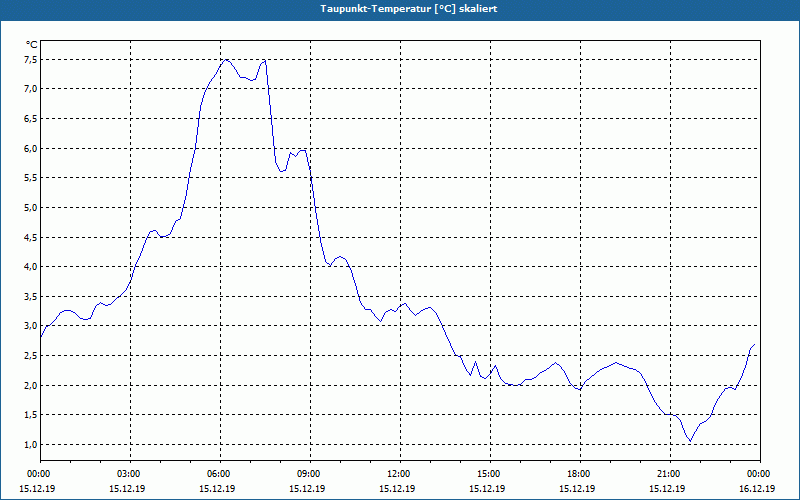Click the 2,5 y-axis label
The width and height of the screenshot is (800, 500).
coord(31,356)
